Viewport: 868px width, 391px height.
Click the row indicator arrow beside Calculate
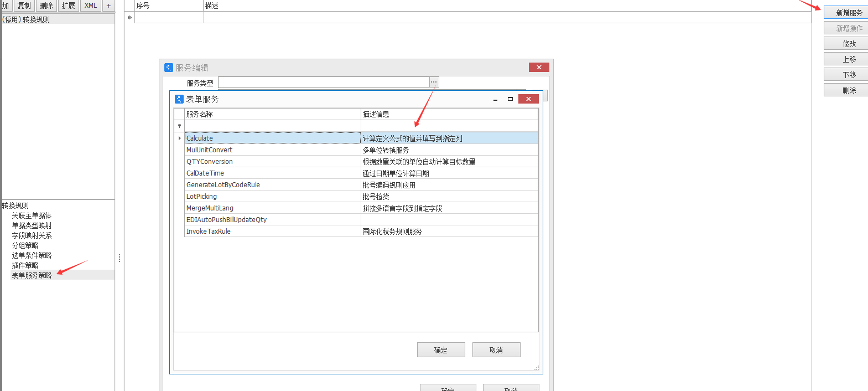[179, 138]
